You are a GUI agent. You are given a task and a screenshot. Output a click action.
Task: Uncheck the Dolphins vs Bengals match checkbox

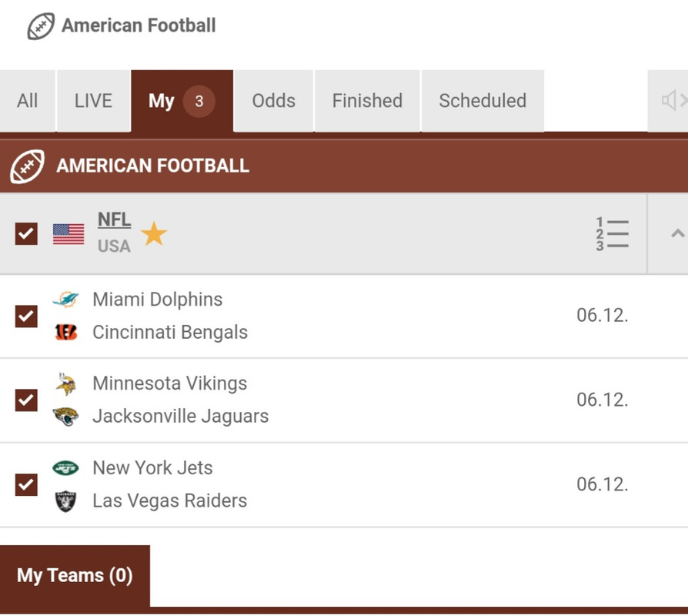point(26,316)
